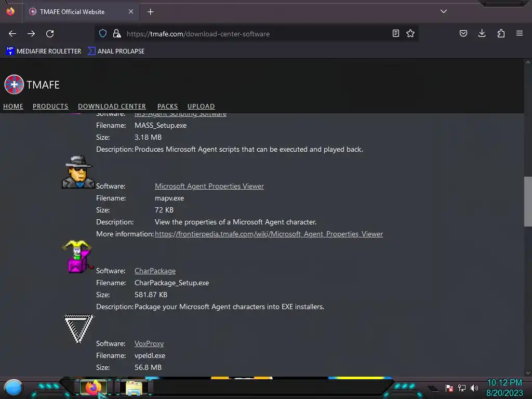Bookmark this page with the star

coord(410,33)
